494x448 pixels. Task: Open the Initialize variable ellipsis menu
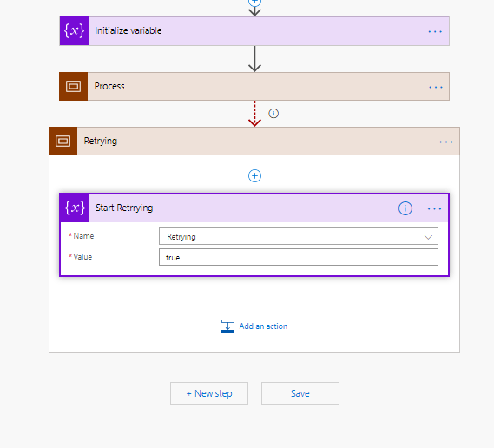(435, 31)
